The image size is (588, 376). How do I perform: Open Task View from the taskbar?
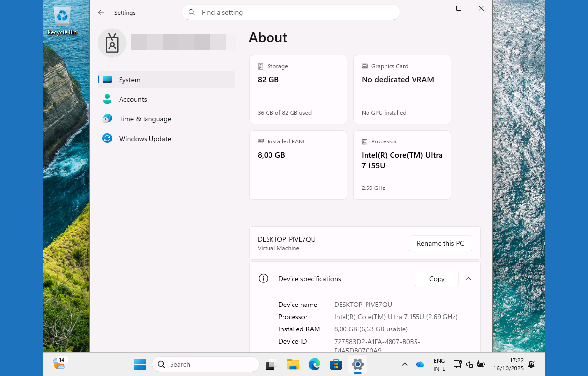click(271, 364)
